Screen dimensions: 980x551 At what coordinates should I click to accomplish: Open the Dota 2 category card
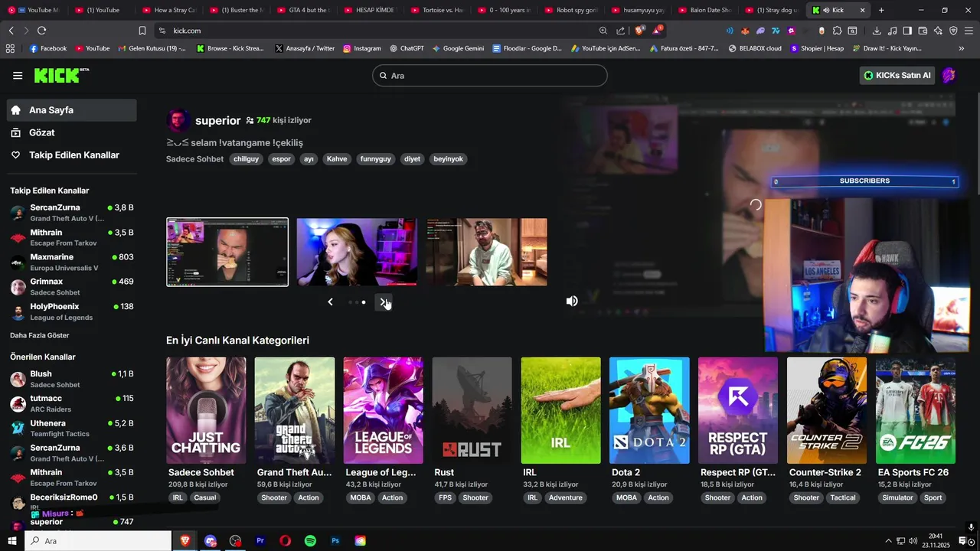(649, 410)
